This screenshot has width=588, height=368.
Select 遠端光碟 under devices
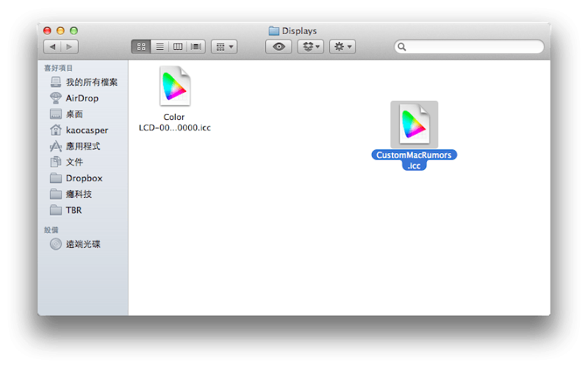83,244
